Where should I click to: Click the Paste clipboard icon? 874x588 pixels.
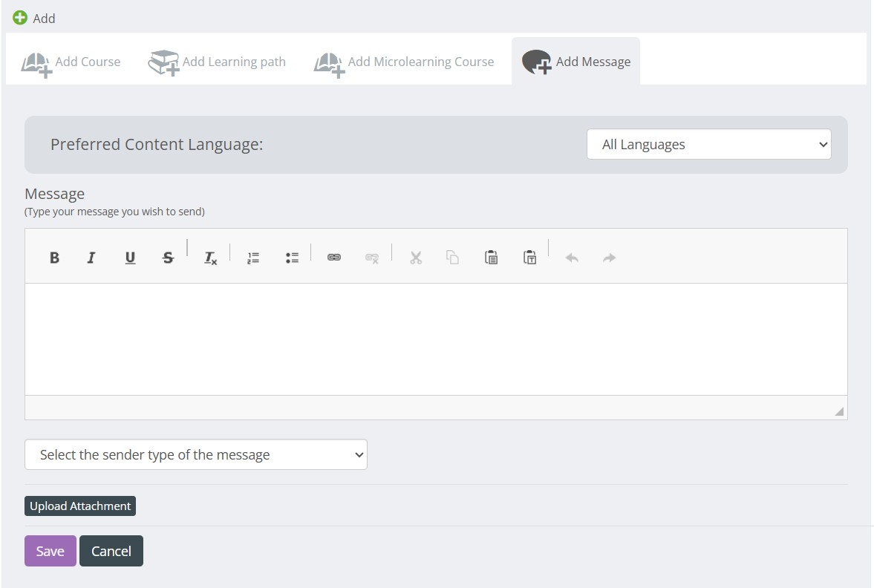[491, 258]
